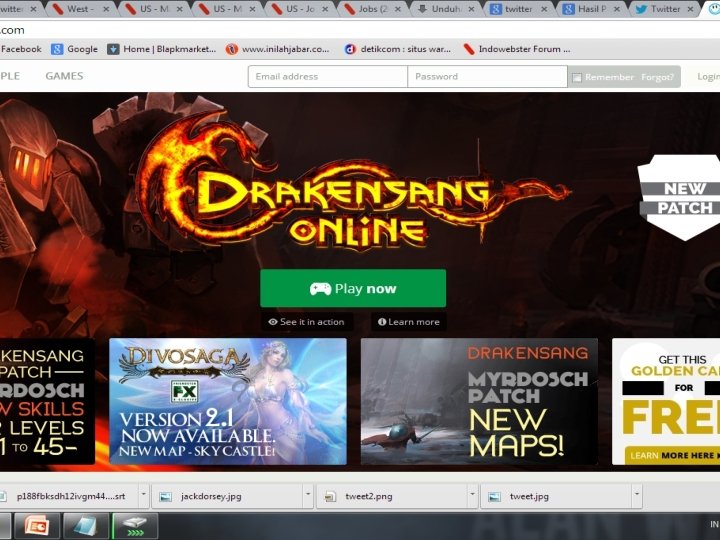Focus the Password field
Image resolution: width=720 pixels, height=540 pixels.
pyautogui.click(x=487, y=77)
